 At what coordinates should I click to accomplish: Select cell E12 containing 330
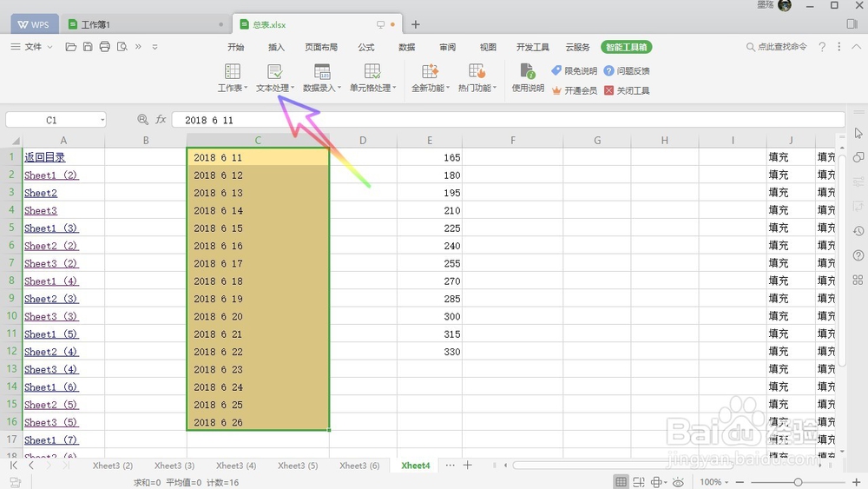(x=430, y=352)
